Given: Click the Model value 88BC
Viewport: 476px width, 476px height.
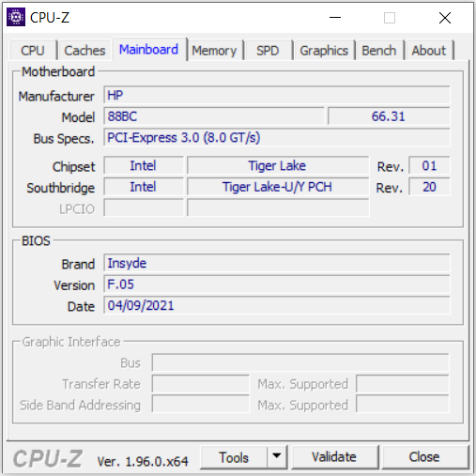Looking at the screenshot, I should pyautogui.click(x=214, y=116).
